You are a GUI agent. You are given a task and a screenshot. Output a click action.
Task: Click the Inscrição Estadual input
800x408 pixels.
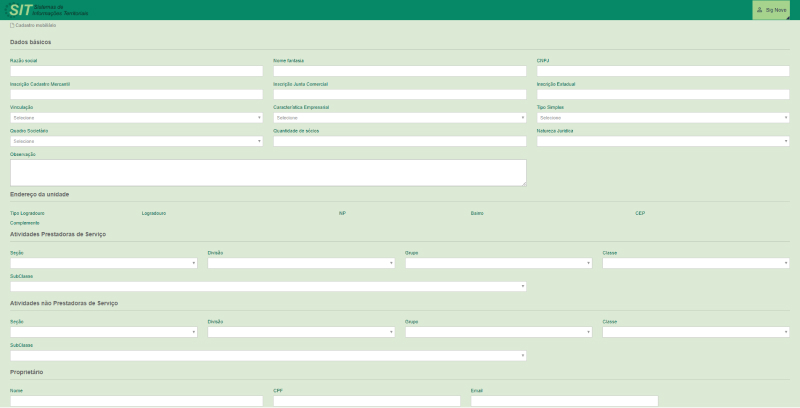click(x=662, y=94)
